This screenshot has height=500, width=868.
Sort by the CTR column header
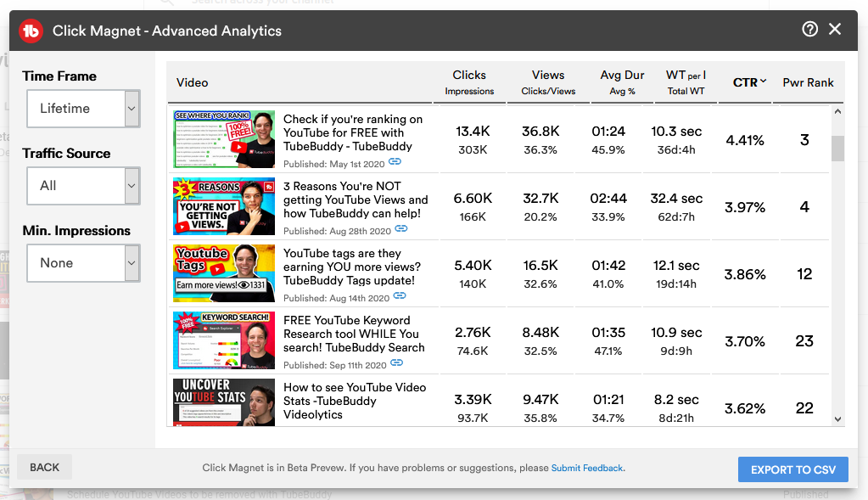pyautogui.click(x=749, y=82)
